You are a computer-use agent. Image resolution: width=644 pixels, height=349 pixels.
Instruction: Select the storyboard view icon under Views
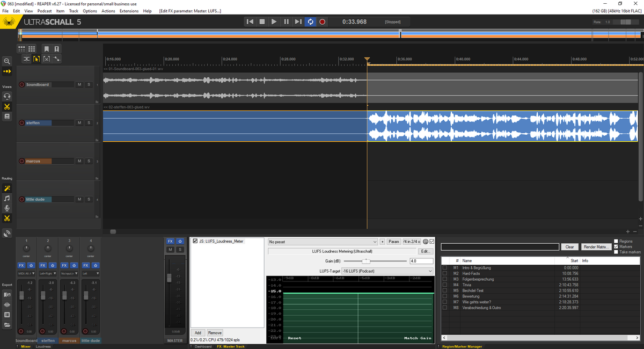point(7,117)
